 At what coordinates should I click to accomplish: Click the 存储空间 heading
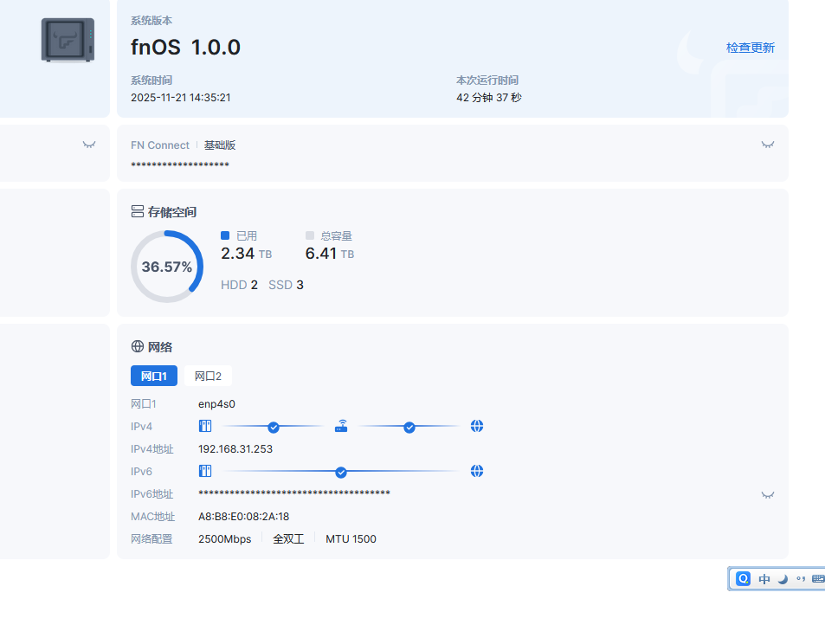(x=172, y=212)
